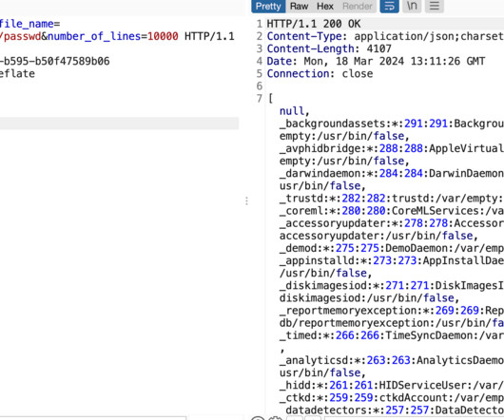Screen dimensions: 504x420
Task: Toggle the word wrap icon in response toolbar
Action: tap(389, 6)
